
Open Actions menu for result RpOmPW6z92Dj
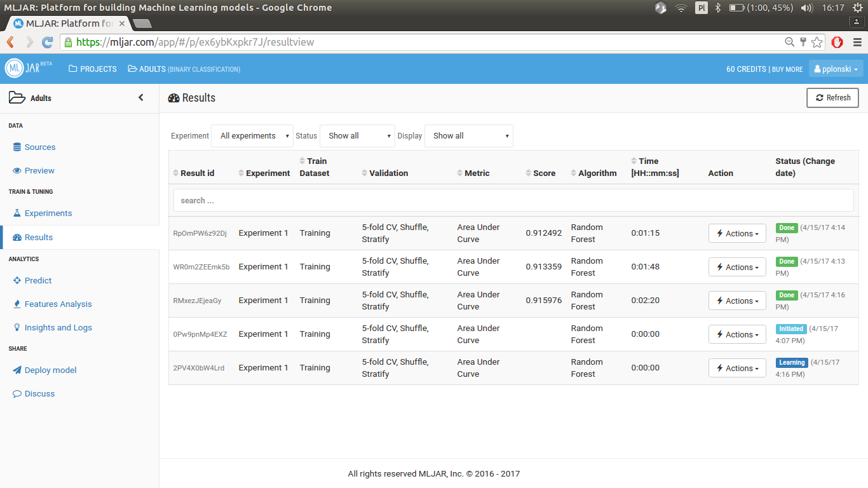click(737, 233)
